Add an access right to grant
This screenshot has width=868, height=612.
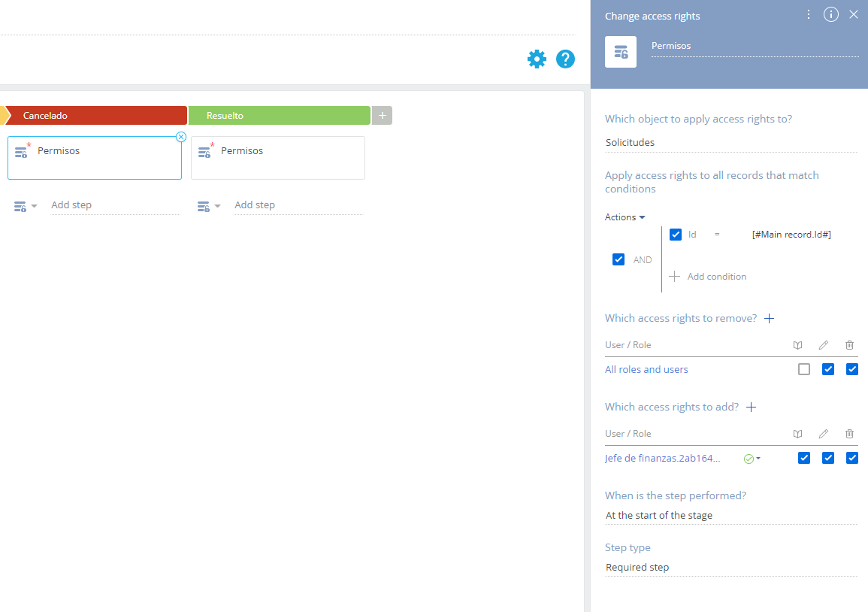tap(752, 407)
